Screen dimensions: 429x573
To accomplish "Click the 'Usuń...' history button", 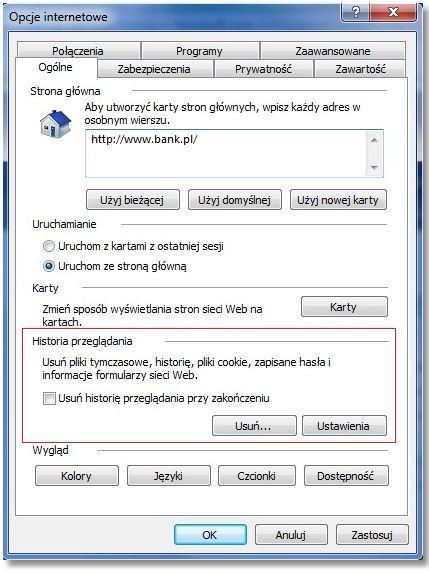I will 254,425.
